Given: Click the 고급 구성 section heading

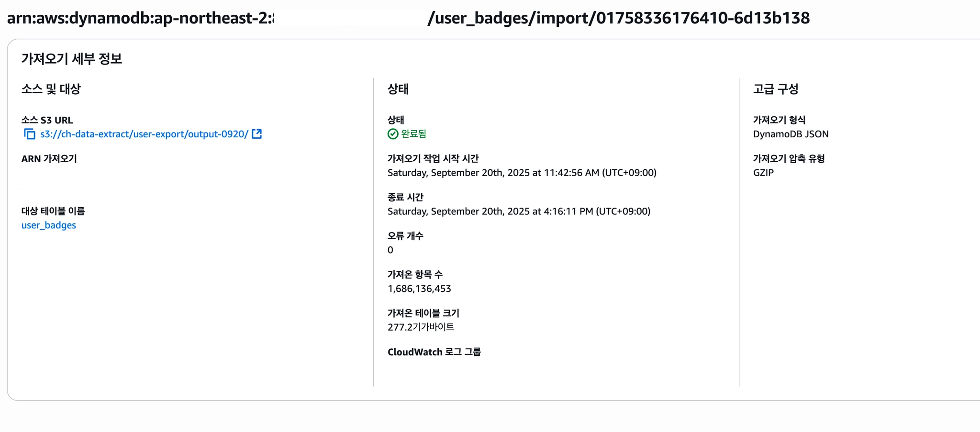Looking at the screenshot, I should (776, 89).
